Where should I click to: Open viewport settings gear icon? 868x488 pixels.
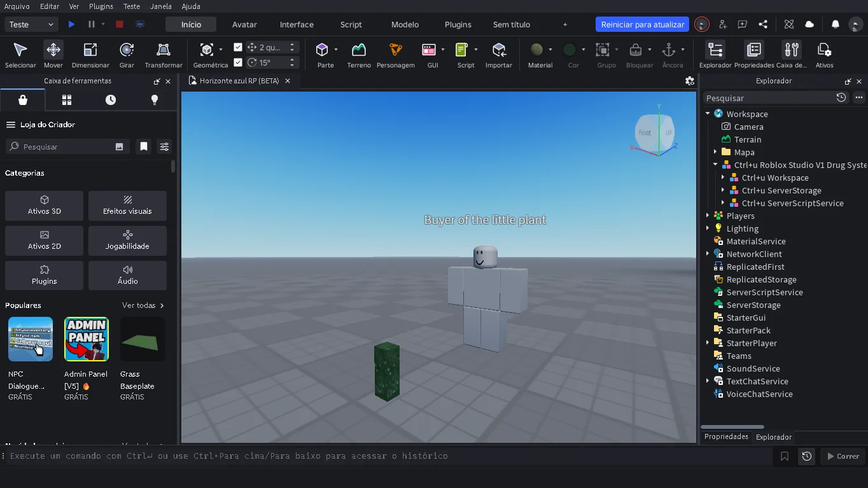pos(689,81)
